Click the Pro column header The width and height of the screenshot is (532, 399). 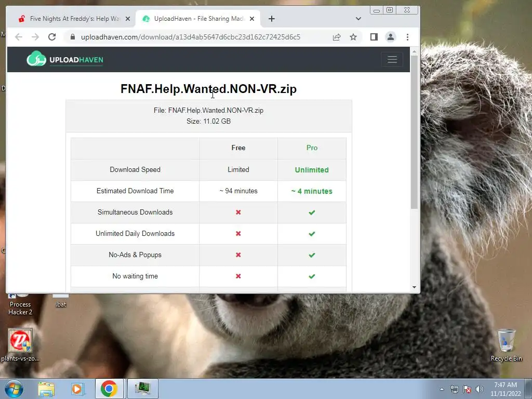tap(312, 148)
